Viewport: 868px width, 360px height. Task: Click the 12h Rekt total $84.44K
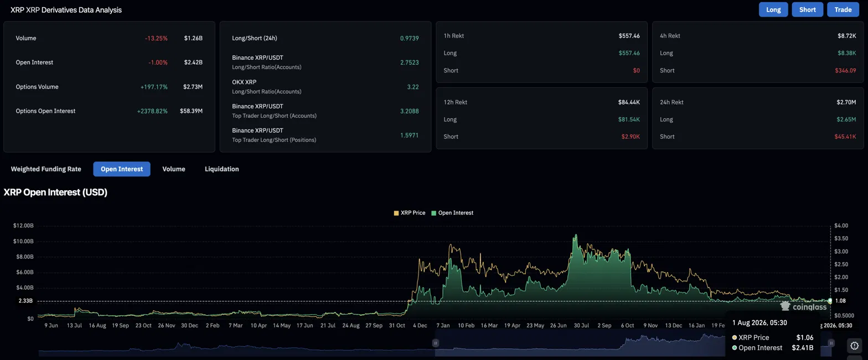(x=629, y=102)
